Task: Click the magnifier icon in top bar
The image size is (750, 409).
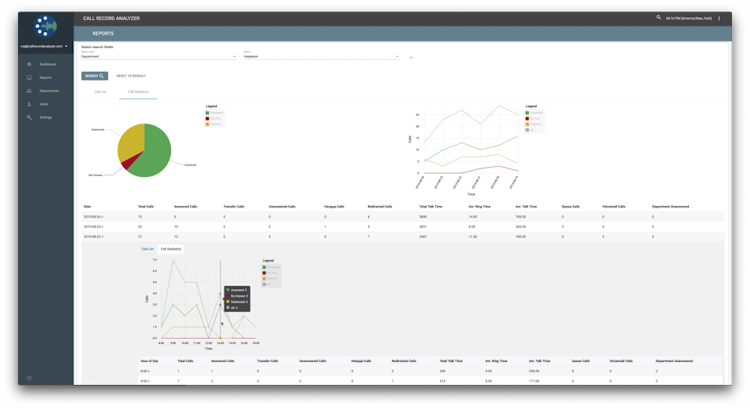Action: (659, 18)
